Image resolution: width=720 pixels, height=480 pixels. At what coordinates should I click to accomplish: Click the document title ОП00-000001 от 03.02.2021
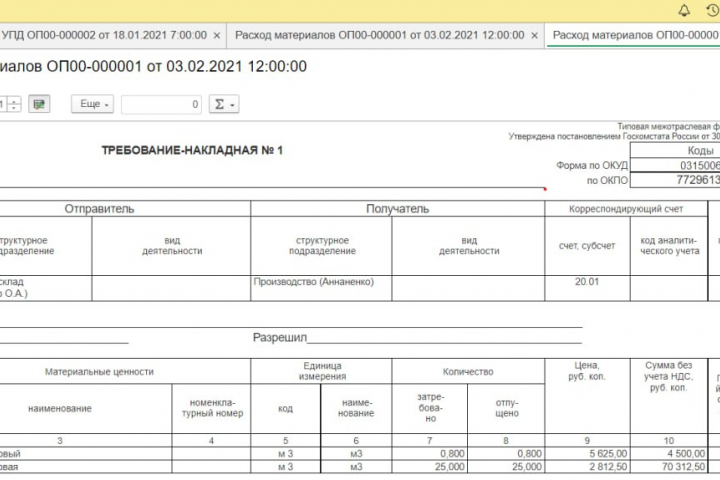(153, 67)
